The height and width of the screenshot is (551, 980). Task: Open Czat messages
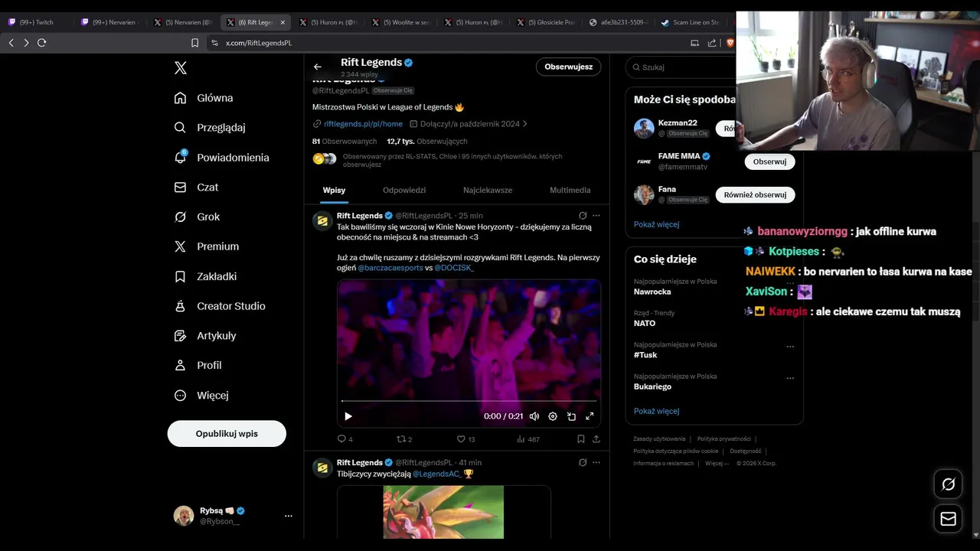[196, 187]
